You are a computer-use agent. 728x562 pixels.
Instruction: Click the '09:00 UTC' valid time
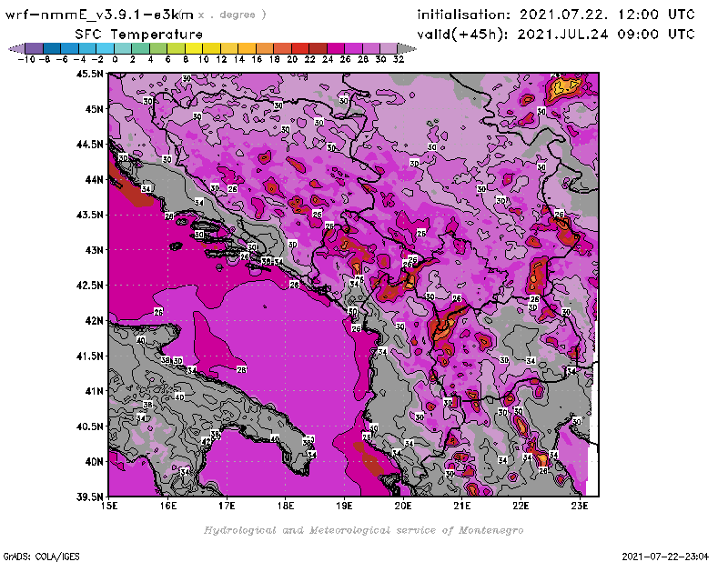point(656,35)
